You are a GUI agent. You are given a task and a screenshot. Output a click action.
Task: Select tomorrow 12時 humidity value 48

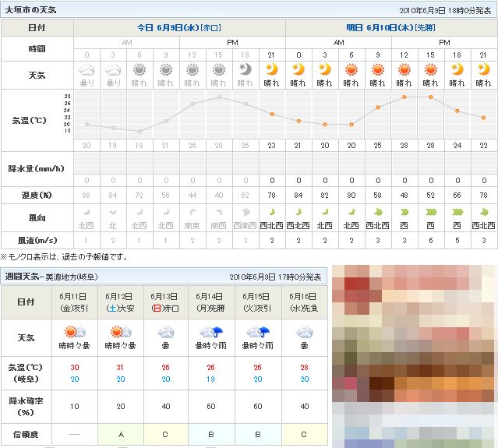coord(404,196)
